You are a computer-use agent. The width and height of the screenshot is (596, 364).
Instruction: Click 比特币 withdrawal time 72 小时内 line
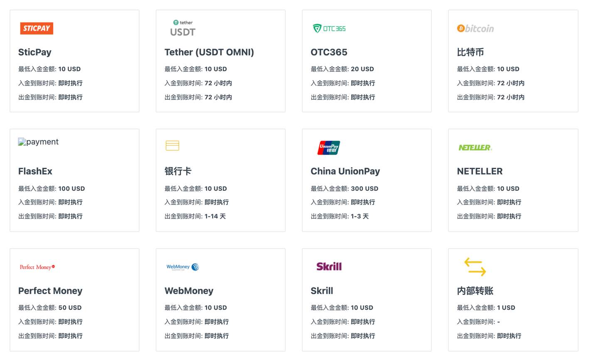tap(490, 97)
